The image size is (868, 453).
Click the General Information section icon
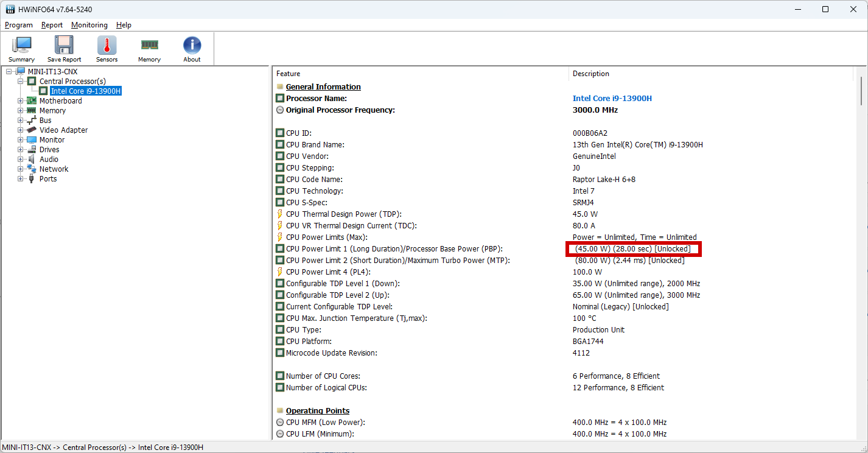[280, 87]
